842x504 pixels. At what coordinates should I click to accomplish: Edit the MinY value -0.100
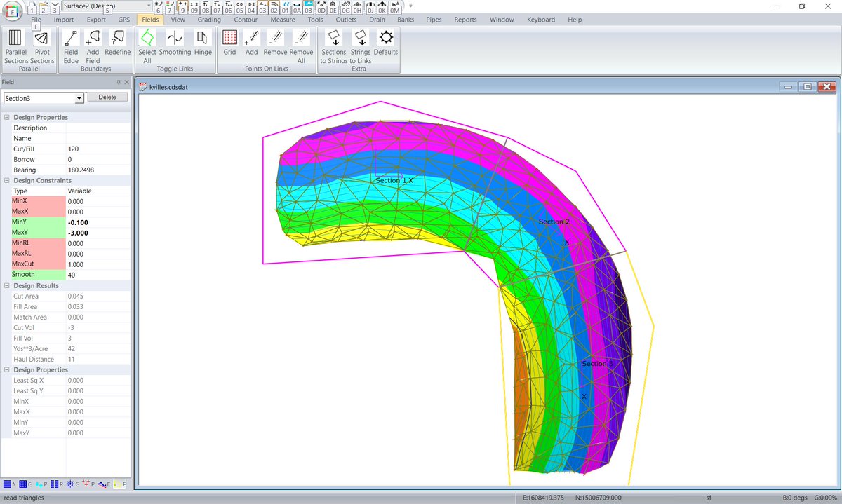coord(98,222)
